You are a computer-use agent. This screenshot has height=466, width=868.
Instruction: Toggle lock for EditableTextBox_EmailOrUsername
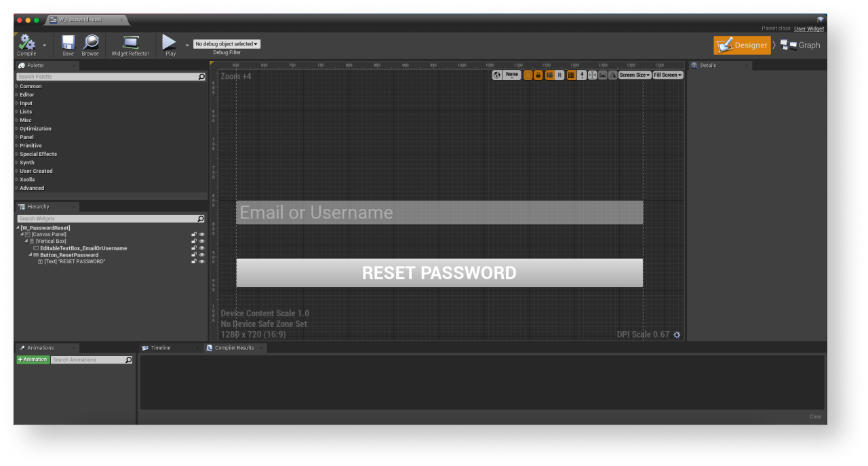[194, 248]
